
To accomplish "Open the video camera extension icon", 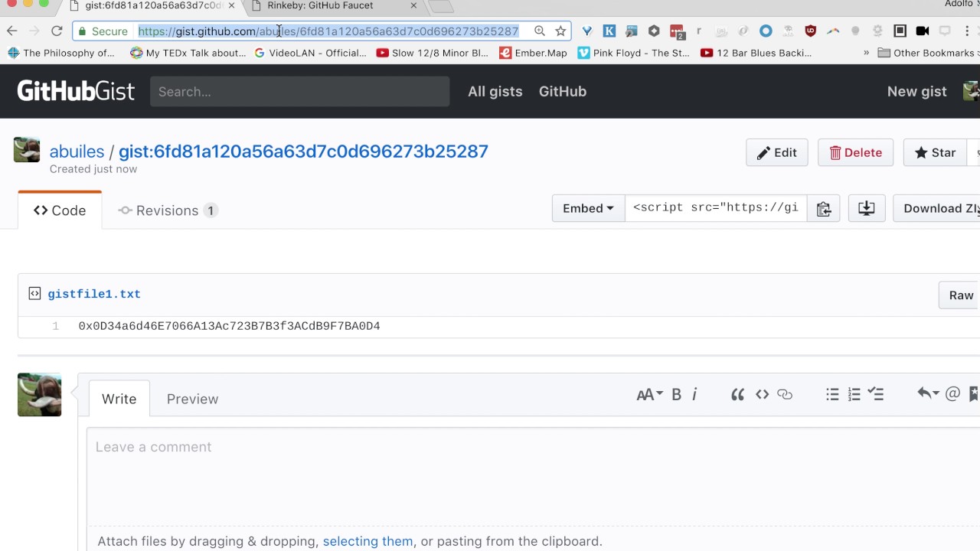I will [923, 31].
